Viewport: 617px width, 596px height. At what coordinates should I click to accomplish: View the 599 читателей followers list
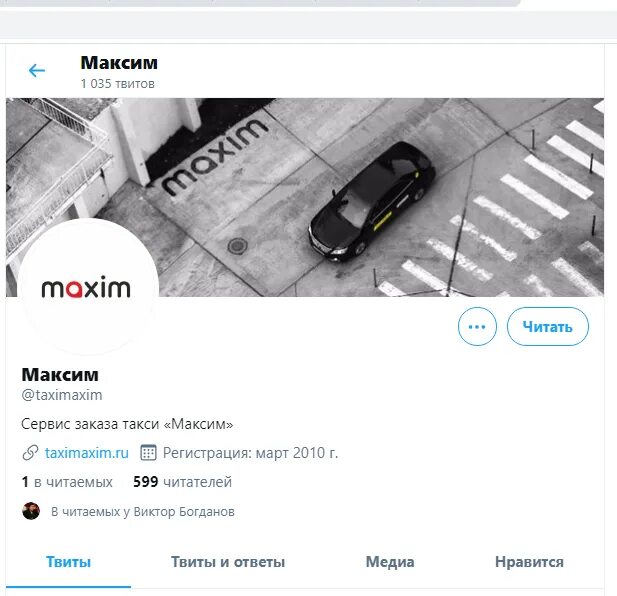click(x=182, y=482)
